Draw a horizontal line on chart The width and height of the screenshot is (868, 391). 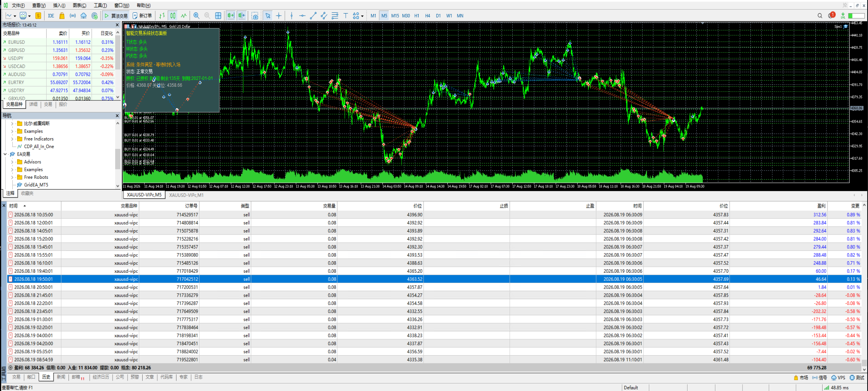click(x=302, y=16)
